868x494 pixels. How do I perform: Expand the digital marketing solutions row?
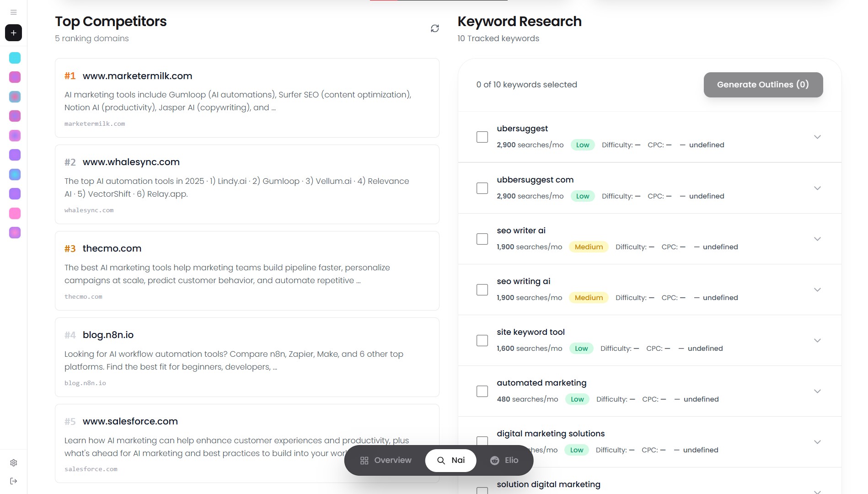click(x=817, y=442)
